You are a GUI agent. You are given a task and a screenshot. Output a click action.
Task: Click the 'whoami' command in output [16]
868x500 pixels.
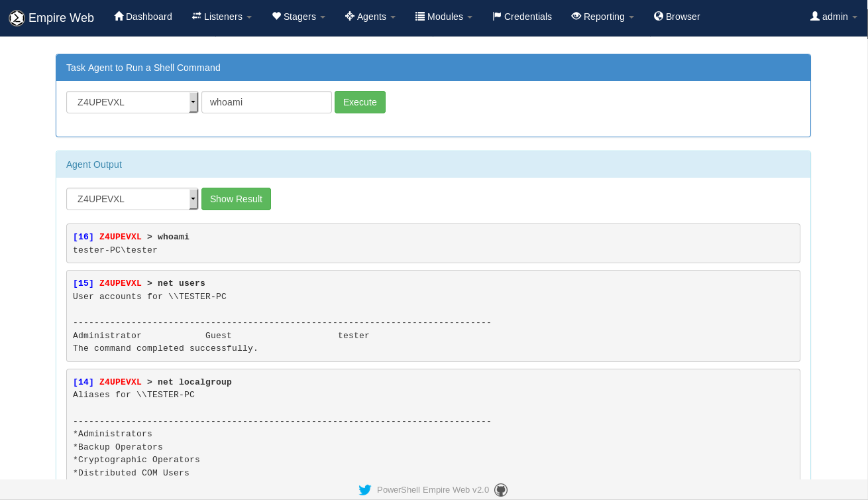174,237
